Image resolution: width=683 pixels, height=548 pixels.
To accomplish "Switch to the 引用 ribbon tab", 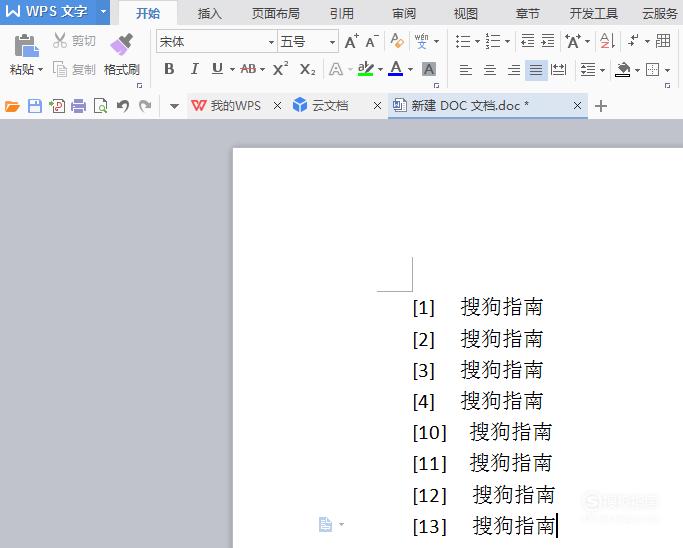I will click(342, 14).
